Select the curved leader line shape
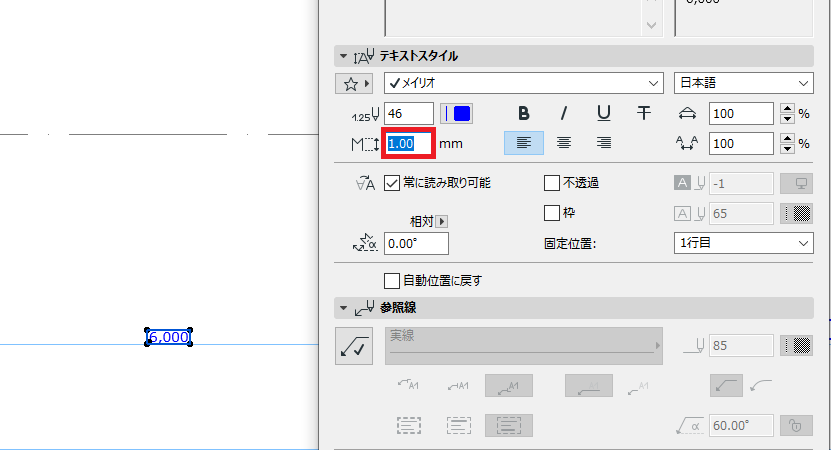The image size is (831, 450). point(761,386)
